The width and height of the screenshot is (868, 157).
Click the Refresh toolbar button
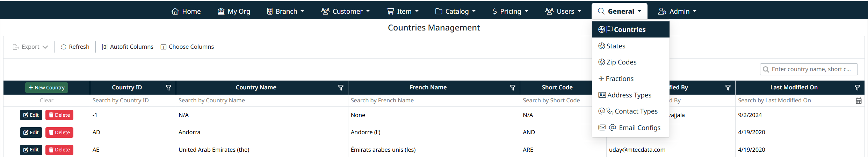click(x=75, y=47)
